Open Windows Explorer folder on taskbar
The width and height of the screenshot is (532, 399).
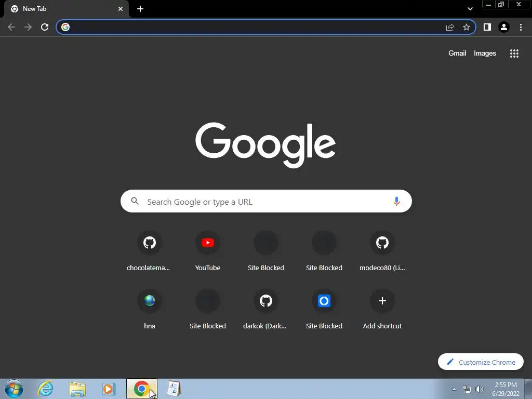coord(77,389)
